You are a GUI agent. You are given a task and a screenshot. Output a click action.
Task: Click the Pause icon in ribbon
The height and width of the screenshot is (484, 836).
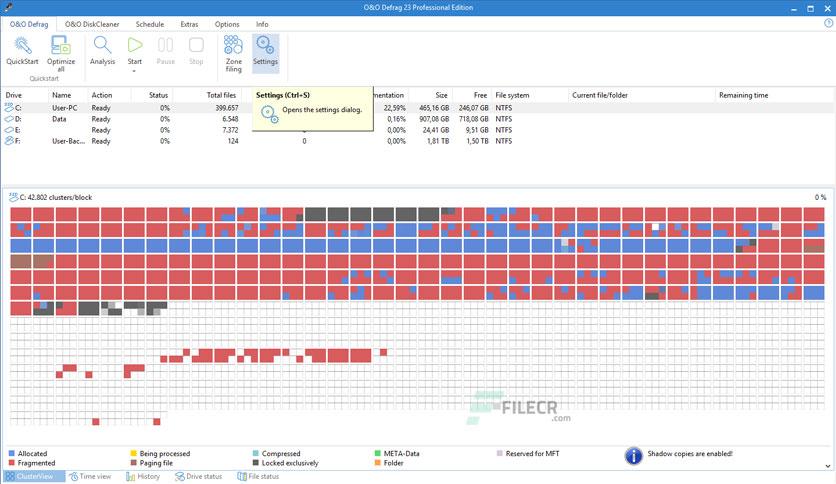pos(165,45)
